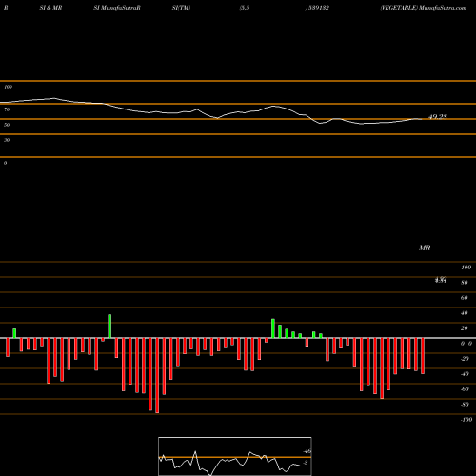
Task: Click the 539132 code text in header
Action: tap(318, 8)
